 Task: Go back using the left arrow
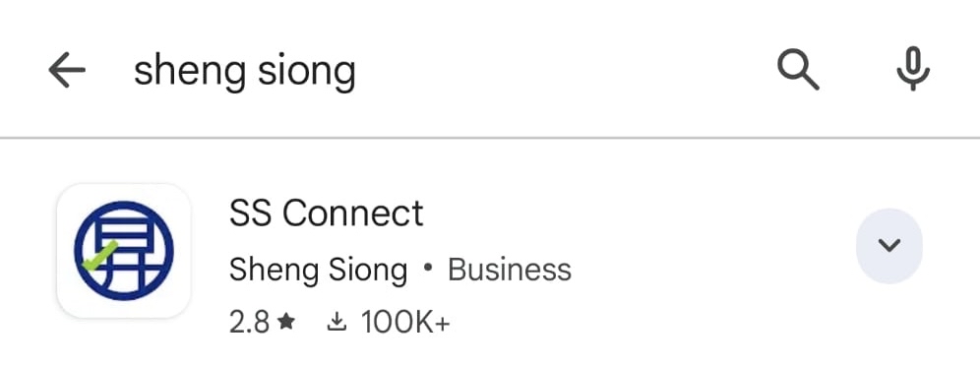coord(67,69)
